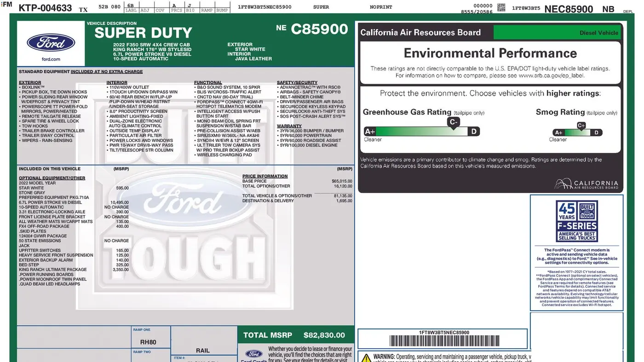Click the Ford oval logo above ford.com
This screenshot has width=644, height=362.
coord(51,43)
